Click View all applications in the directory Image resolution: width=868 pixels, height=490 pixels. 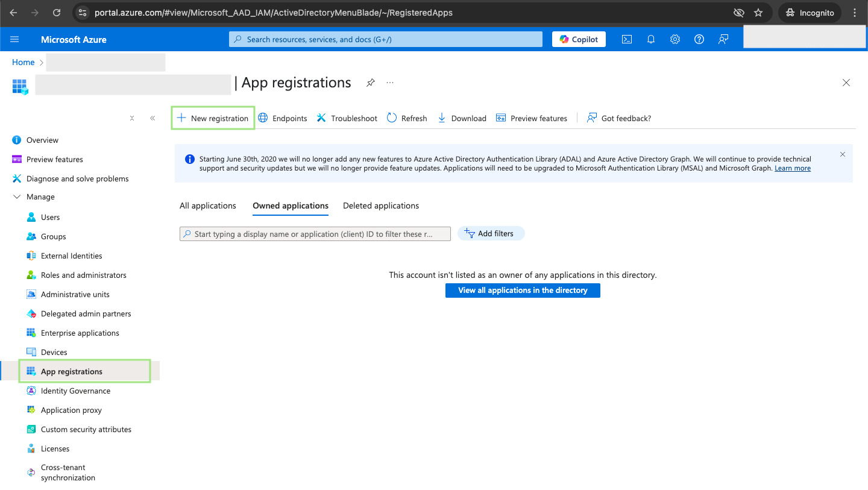click(523, 291)
